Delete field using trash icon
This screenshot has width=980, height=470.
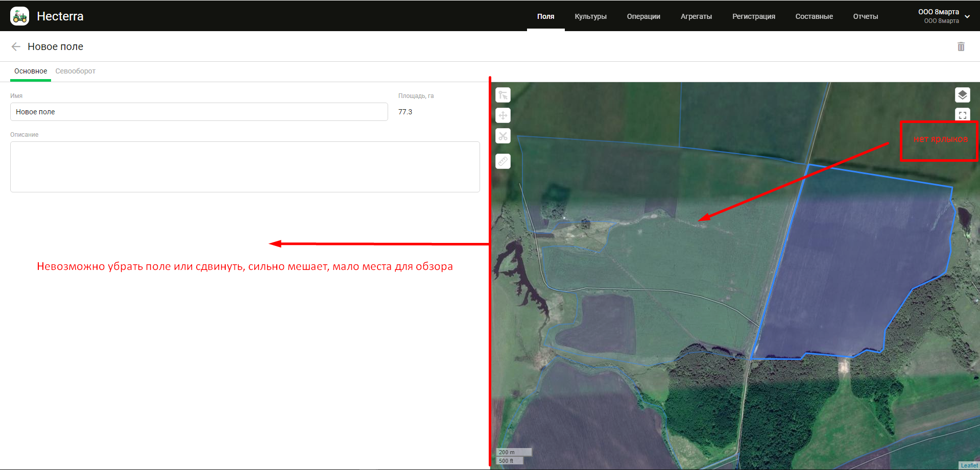(961, 46)
